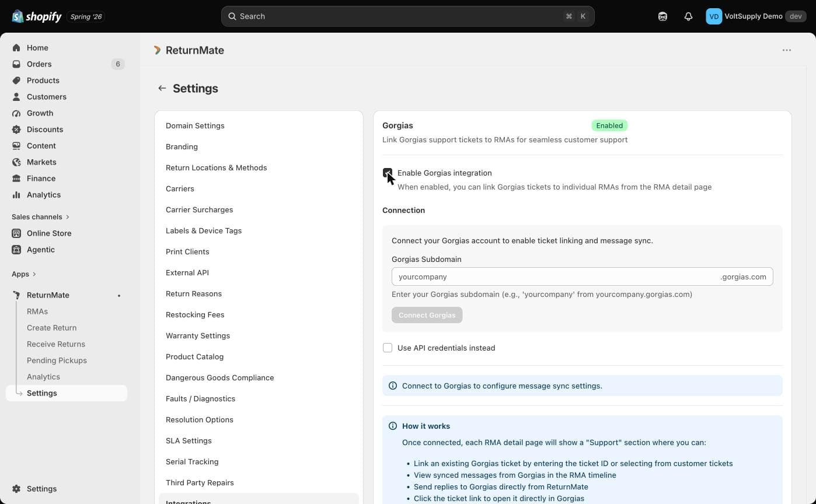Click the bottom Settings gear icon
Screen dimensions: 816x504
(x=16, y=489)
